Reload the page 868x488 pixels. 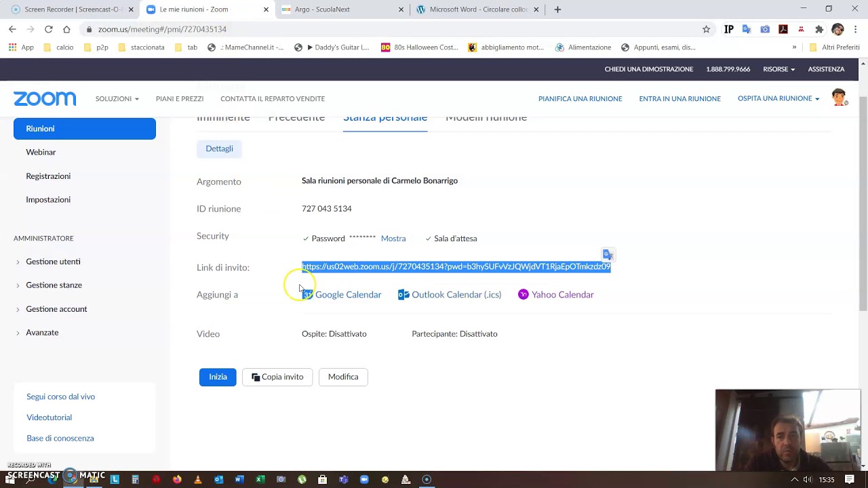coord(48,29)
